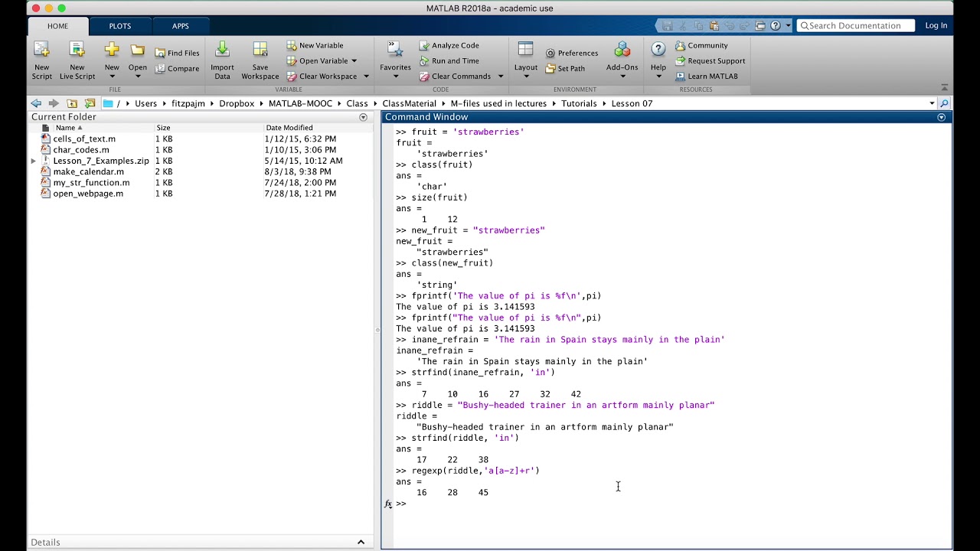Open the Set Path dialog
Screen dimensions: 980x551
coord(565,68)
